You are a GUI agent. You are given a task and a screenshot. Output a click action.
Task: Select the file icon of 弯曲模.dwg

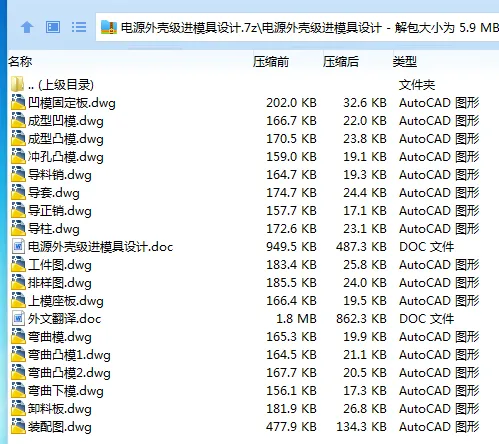pyautogui.click(x=18, y=336)
